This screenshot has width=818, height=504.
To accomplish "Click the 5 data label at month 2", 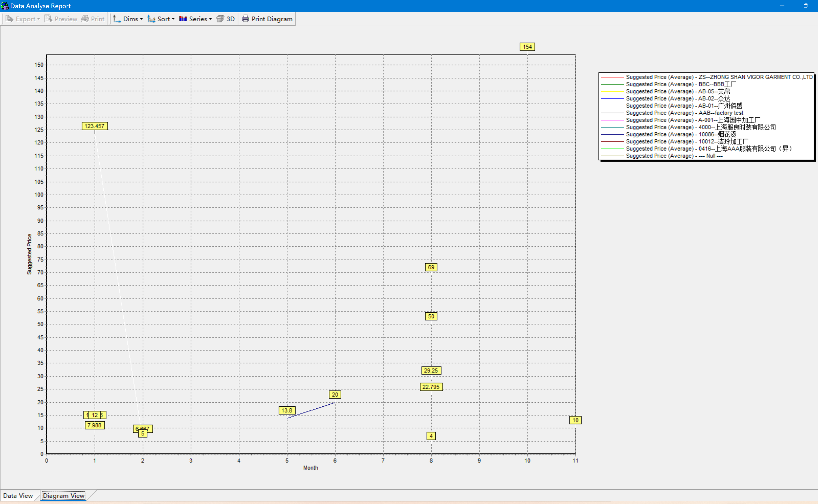I will point(142,434).
